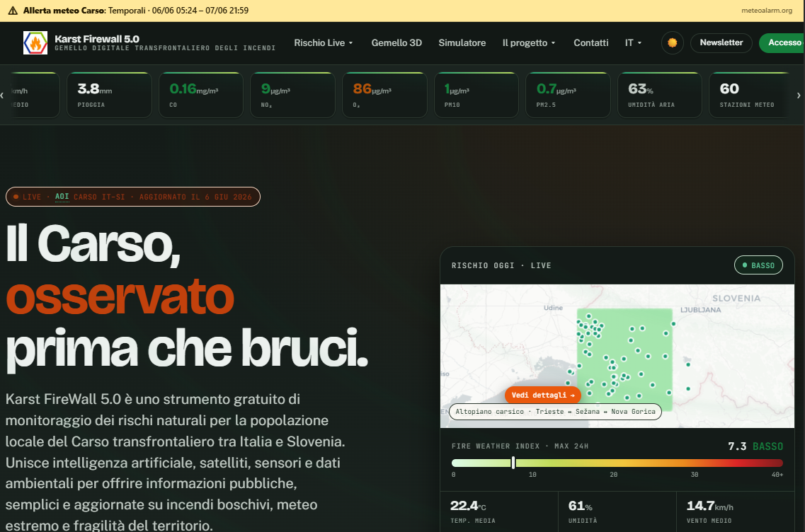This screenshot has width=805, height=532.
Task: Click the Fire Weather Index gradient bar
Action: 617,463
